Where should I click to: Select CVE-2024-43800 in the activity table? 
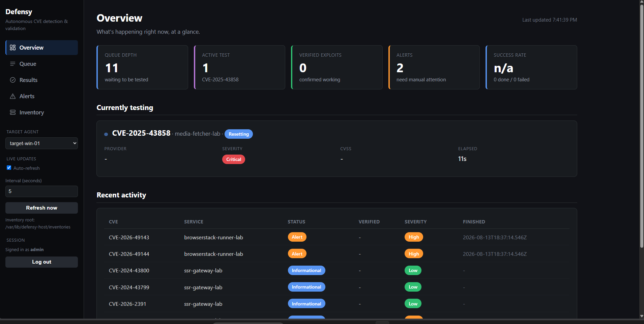tap(129, 271)
